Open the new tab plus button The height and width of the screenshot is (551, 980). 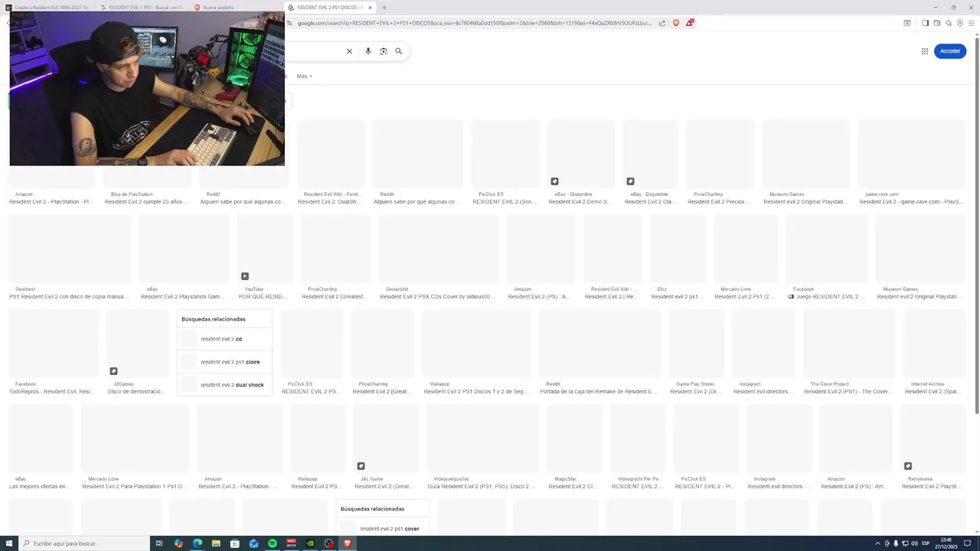point(384,8)
